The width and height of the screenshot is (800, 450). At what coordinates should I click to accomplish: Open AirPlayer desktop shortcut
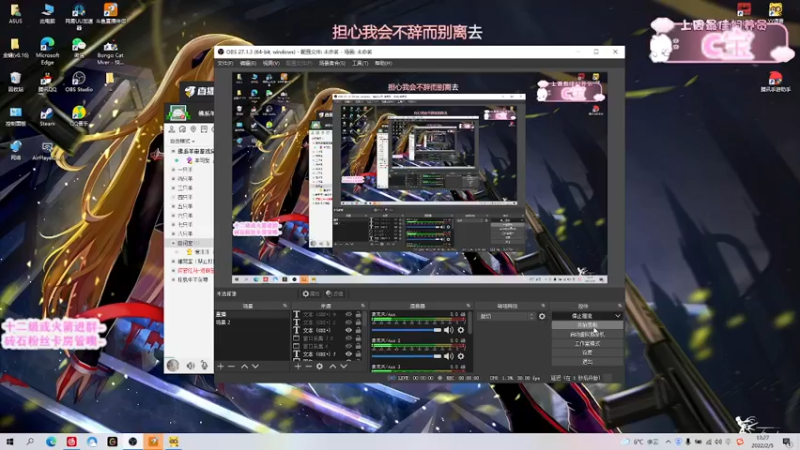[47, 151]
